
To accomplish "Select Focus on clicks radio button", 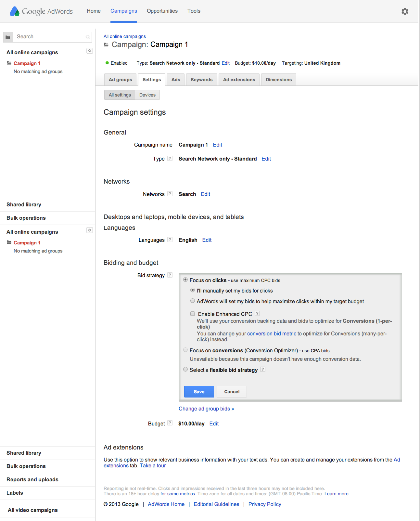I will 185,280.
